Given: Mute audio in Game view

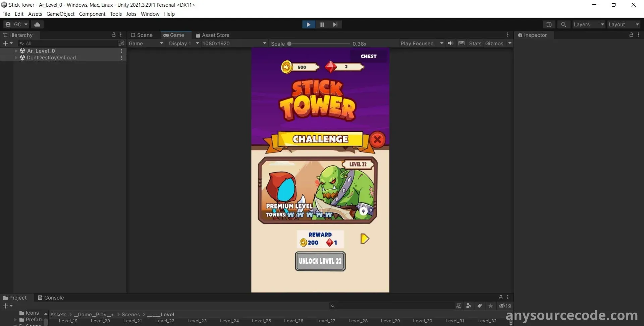Looking at the screenshot, I should (x=450, y=44).
